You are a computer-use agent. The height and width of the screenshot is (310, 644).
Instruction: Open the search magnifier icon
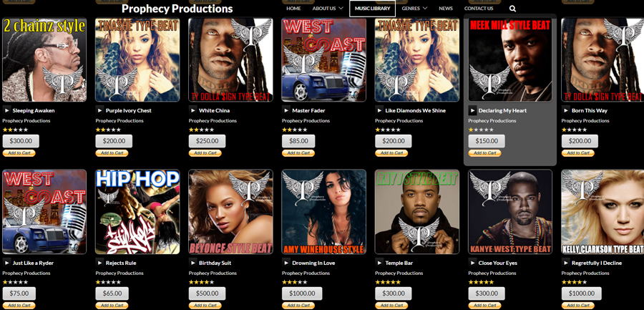pyautogui.click(x=512, y=9)
